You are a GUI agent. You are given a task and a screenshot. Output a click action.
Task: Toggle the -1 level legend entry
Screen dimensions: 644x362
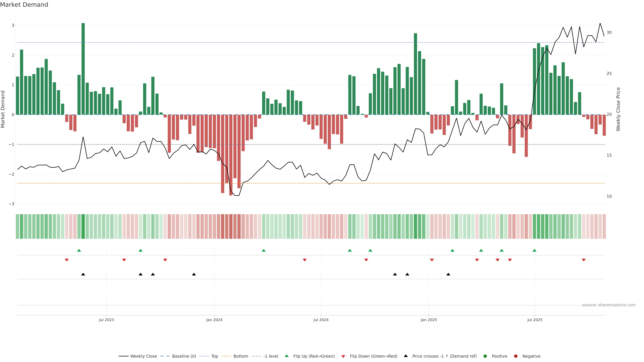(x=271, y=356)
